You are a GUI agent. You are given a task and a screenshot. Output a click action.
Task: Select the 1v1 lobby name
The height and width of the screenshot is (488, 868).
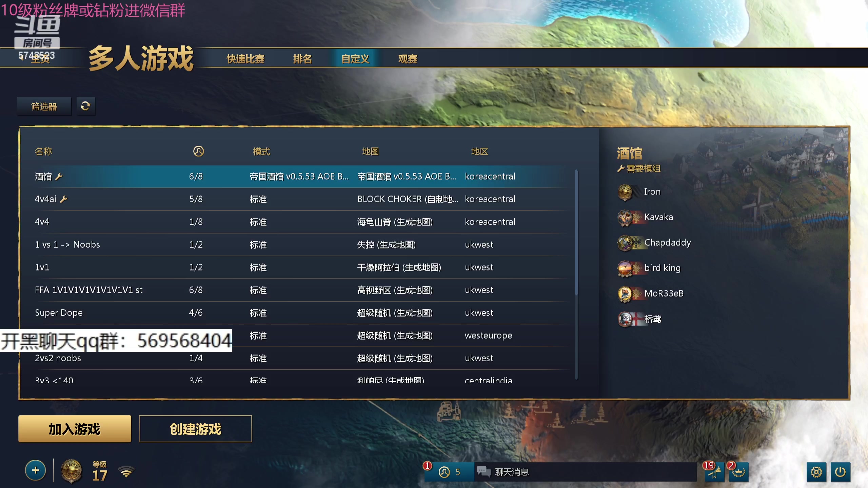tap(42, 267)
